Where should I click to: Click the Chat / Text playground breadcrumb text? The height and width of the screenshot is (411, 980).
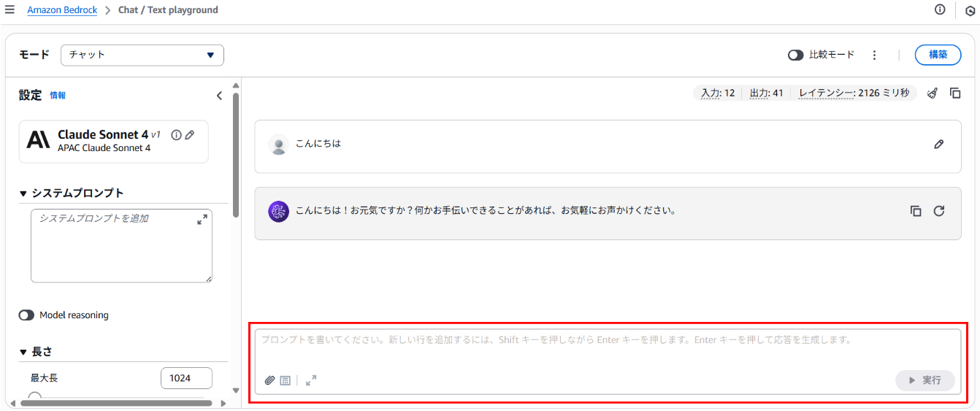pyautogui.click(x=168, y=10)
